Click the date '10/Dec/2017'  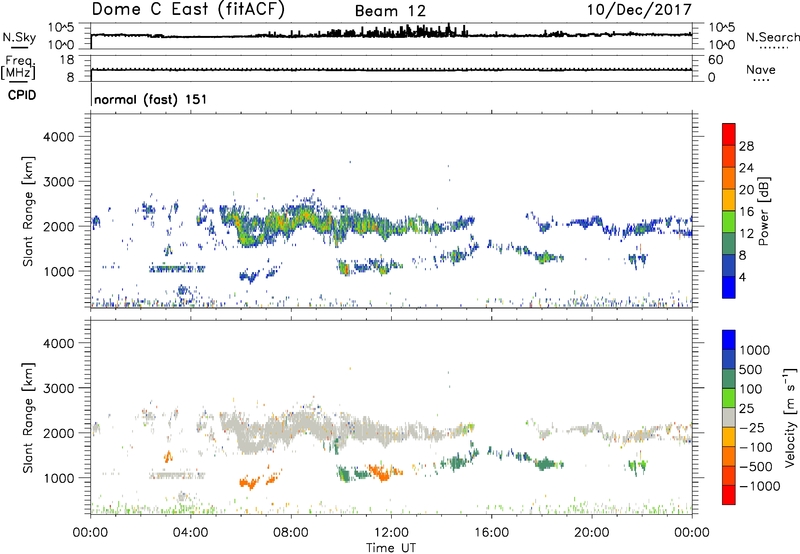coord(639,10)
